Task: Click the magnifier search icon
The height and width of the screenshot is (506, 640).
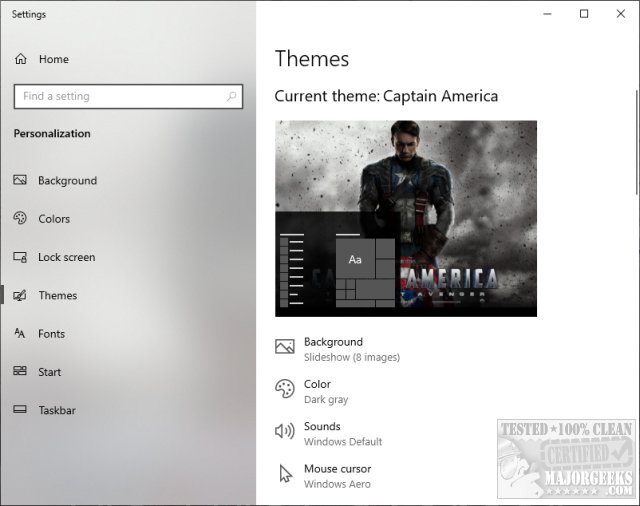Action: (231, 96)
